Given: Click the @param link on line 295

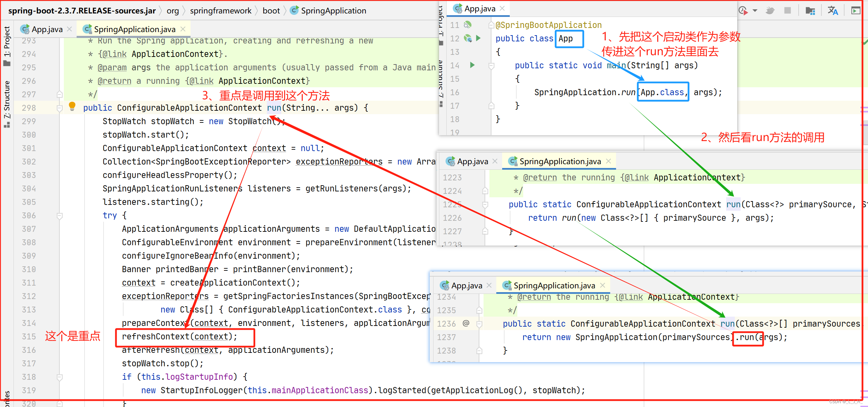Looking at the screenshot, I should [x=112, y=67].
